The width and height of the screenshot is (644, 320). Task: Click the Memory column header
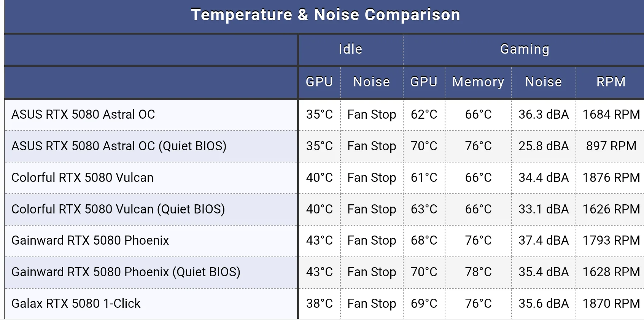(478, 82)
